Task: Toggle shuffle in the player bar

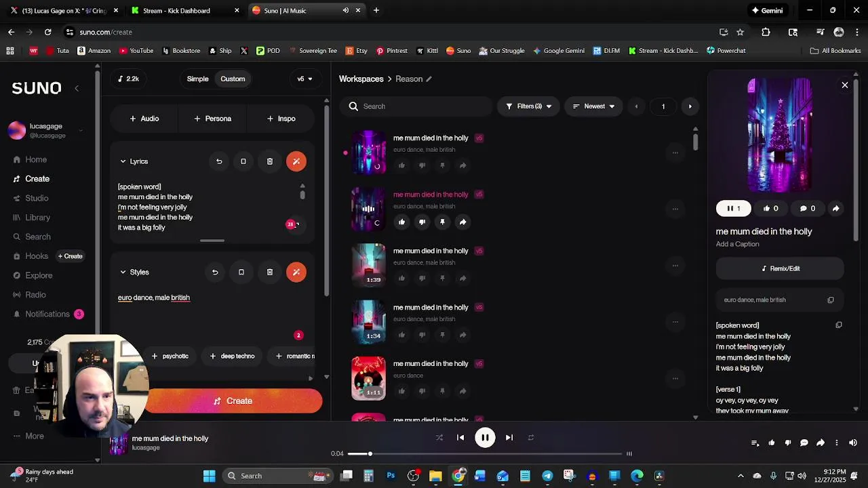Action: pyautogui.click(x=439, y=438)
